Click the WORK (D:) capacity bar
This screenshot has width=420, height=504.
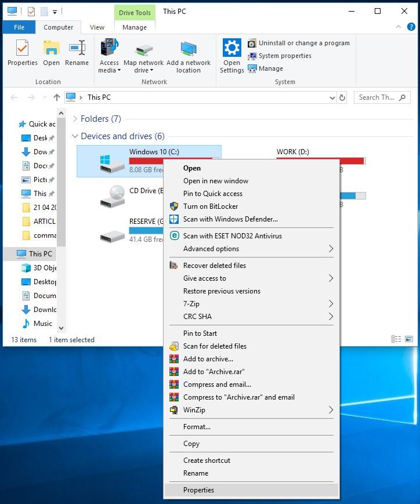click(x=321, y=161)
